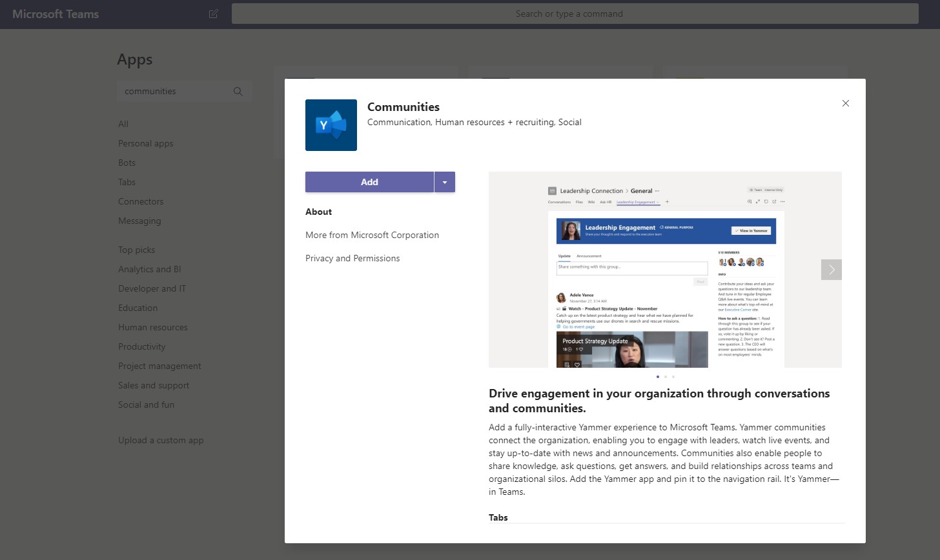The height and width of the screenshot is (560, 940).
Task: Click the Apps page heading
Action: pos(135,59)
